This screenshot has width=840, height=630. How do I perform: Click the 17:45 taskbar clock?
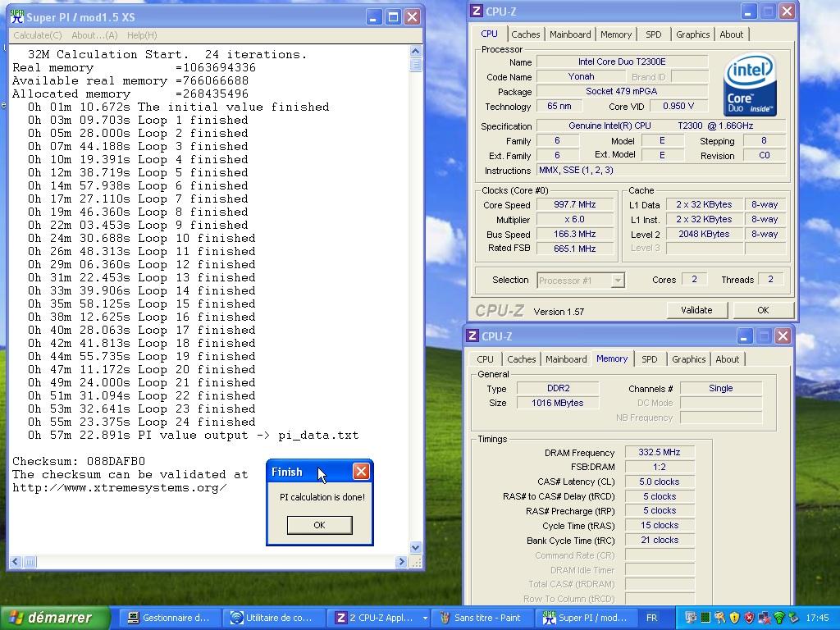(x=817, y=618)
